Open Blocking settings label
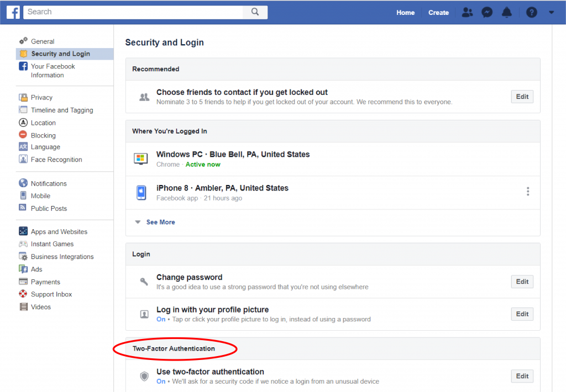The width and height of the screenshot is (566, 392). pyautogui.click(x=43, y=136)
